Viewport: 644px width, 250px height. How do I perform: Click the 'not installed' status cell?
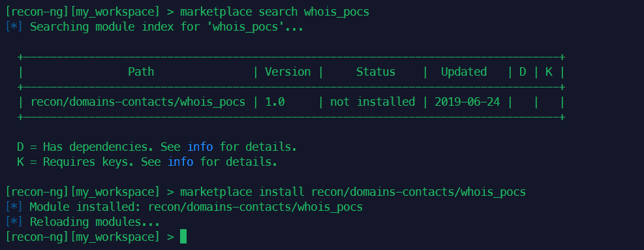[373, 102]
